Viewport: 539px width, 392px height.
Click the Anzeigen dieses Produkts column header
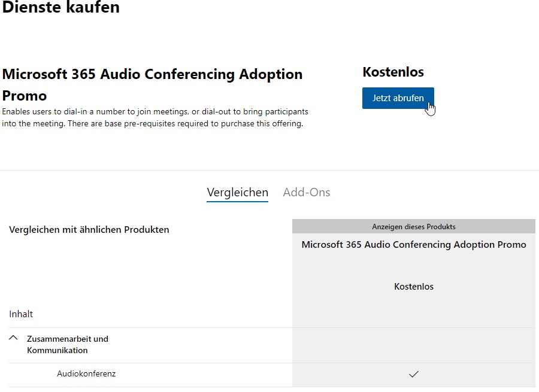(413, 227)
